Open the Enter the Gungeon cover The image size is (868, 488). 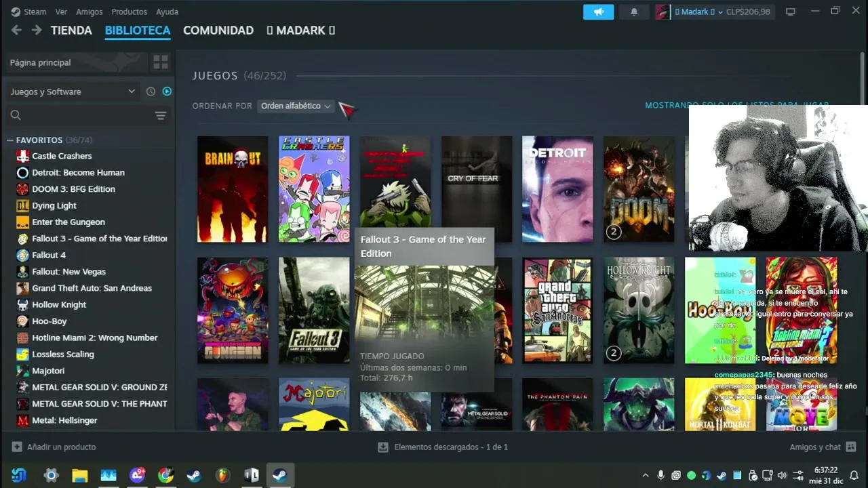233,310
